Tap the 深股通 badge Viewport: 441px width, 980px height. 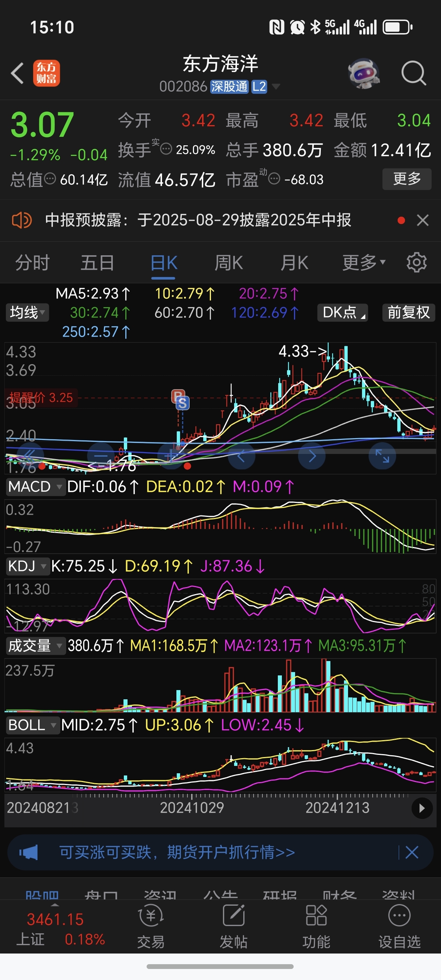pyautogui.click(x=229, y=87)
